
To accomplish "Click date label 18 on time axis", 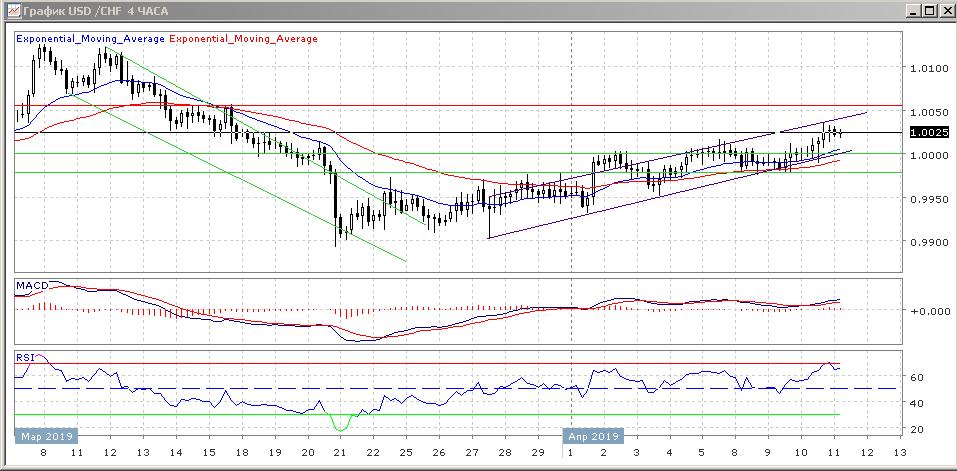I will (242, 453).
